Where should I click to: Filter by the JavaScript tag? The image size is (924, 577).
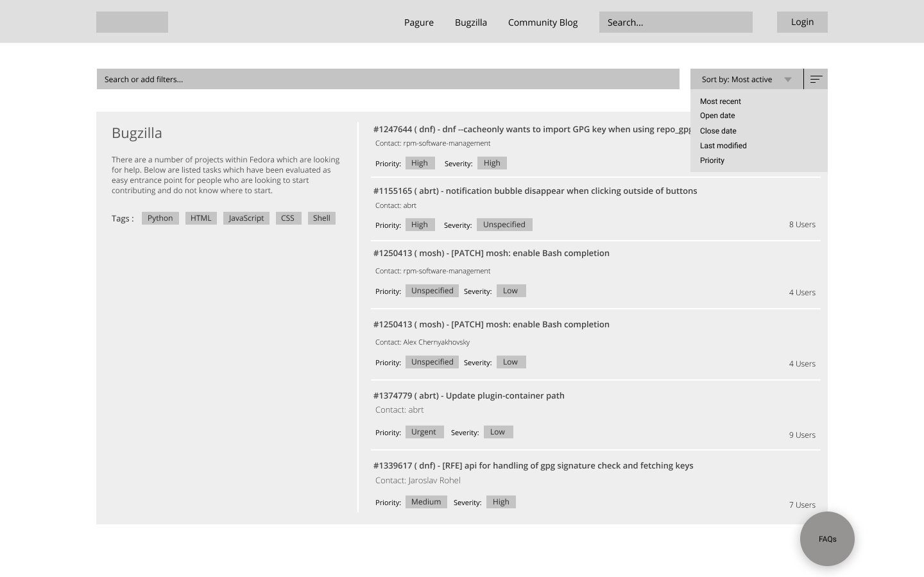[246, 218]
